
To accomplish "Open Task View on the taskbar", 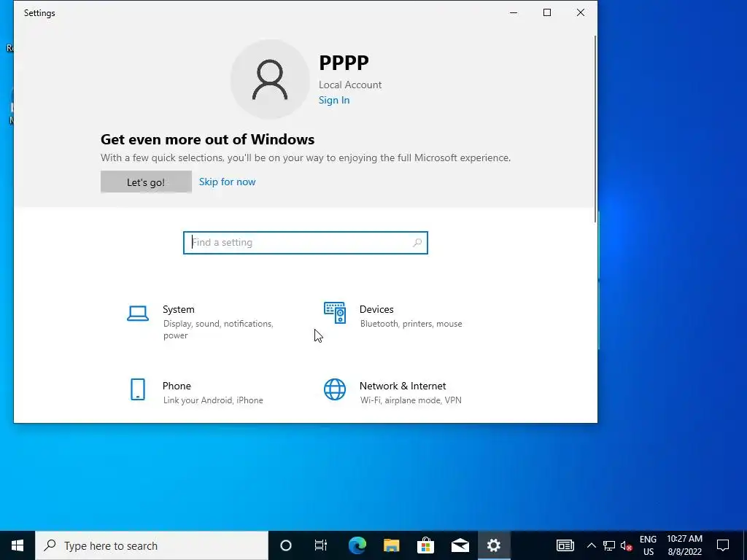I will coord(321,545).
